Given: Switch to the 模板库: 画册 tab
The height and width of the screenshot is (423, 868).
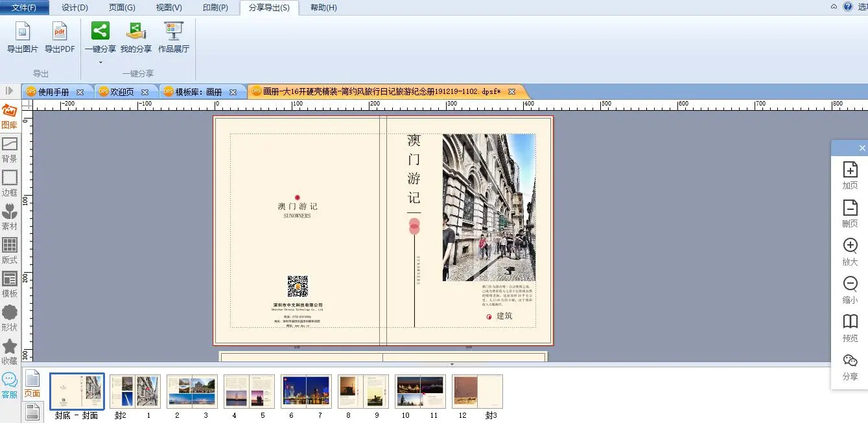Looking at the screenshot, I should (198, 92).
